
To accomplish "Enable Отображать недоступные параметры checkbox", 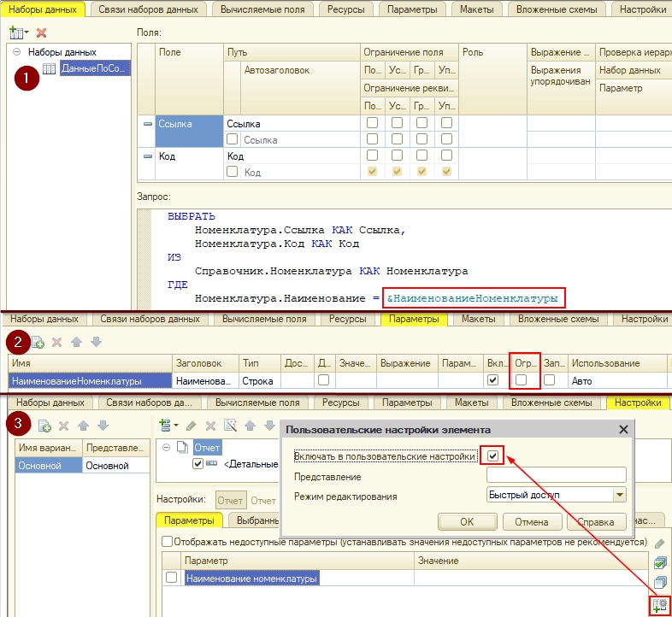I will coord(167,542).
